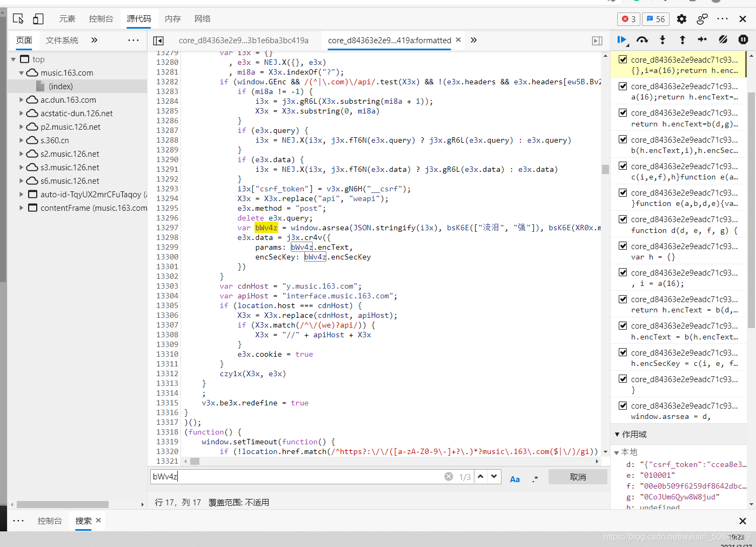Click the Step arrow icon
756x547 pixels.
(x=703, y=39)
